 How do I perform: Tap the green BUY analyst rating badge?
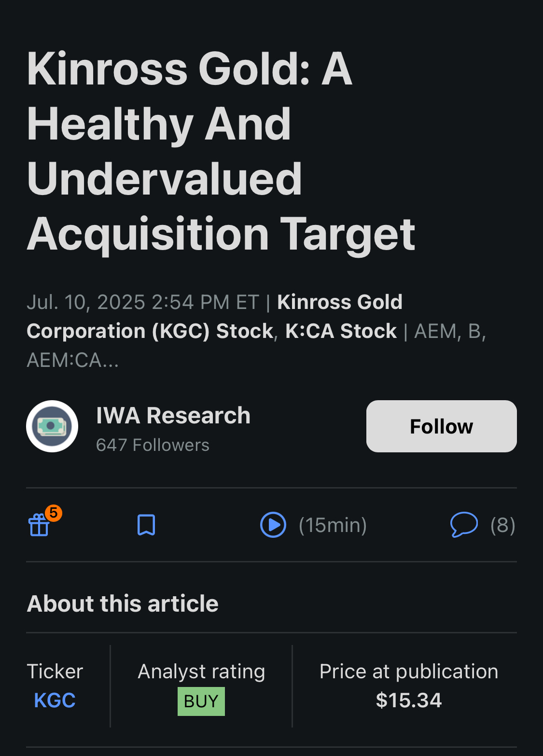tap(201, 701)
